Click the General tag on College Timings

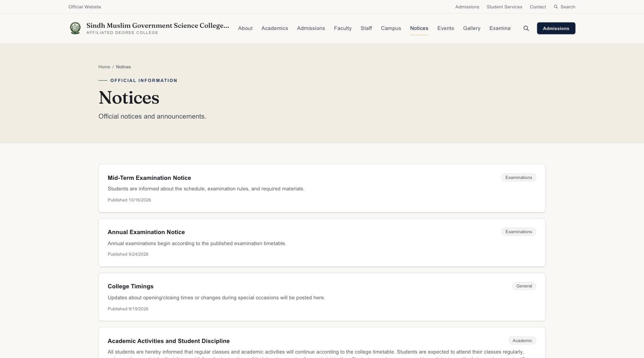click(524, 286)
